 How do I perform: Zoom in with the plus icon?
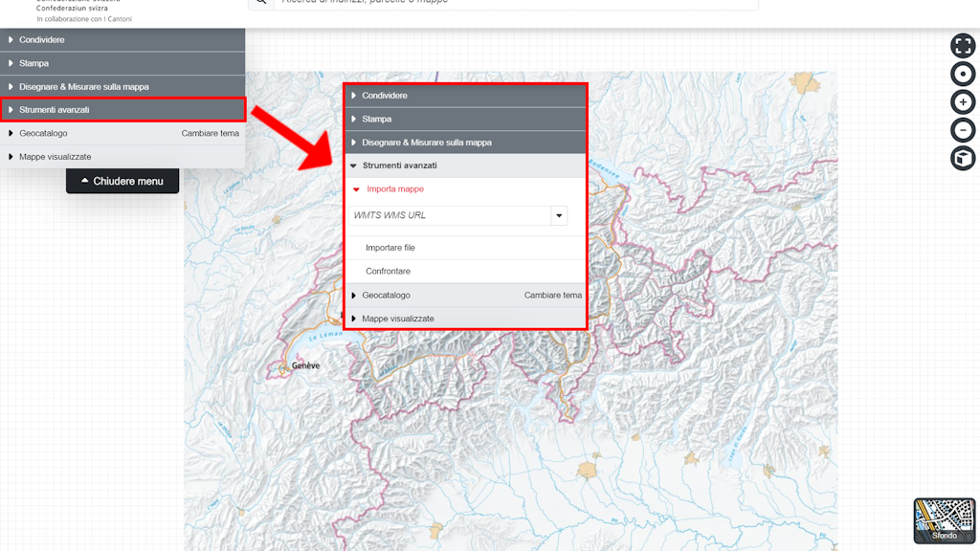pos(962,102)
